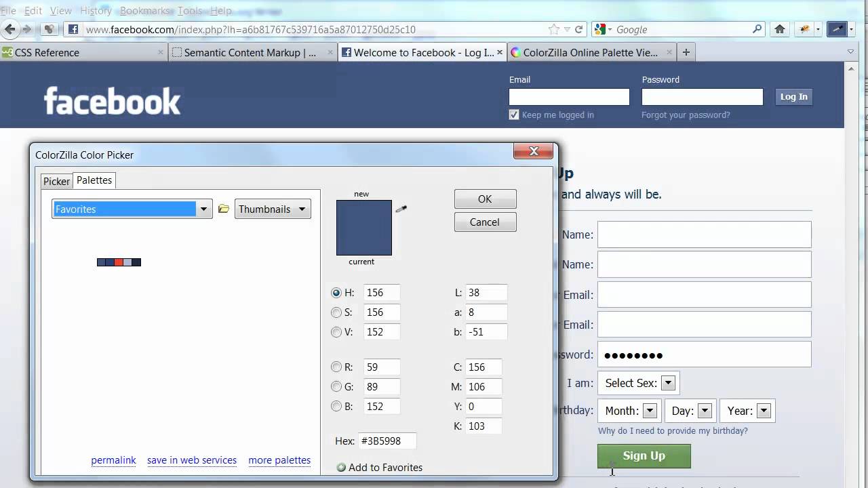Open the dropdown beside the ColorZilla toolbar icon
The height and width of the screenshot is (488, 868).
[851, 29]
